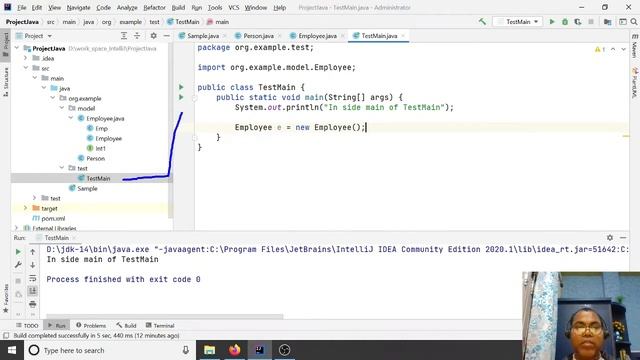This screenshot has height=360, width=640.
Task: Expand all in Project panel
Action: 124,36
